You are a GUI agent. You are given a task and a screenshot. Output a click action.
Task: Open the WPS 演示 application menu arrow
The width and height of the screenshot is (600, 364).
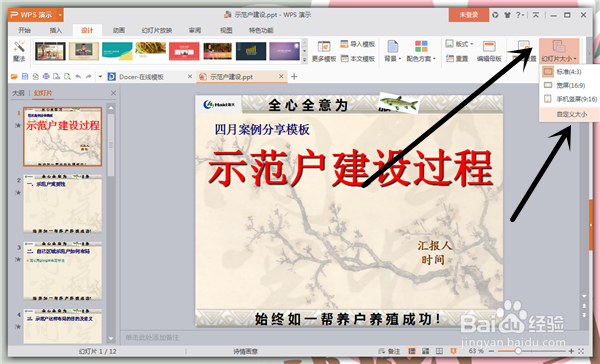[60, 15]
